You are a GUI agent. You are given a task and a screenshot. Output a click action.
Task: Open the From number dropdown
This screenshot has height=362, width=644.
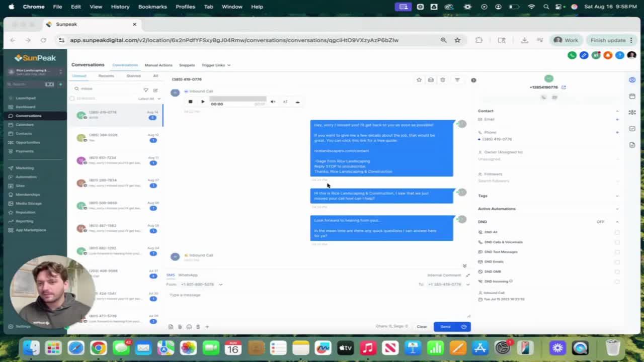[202, 285]
